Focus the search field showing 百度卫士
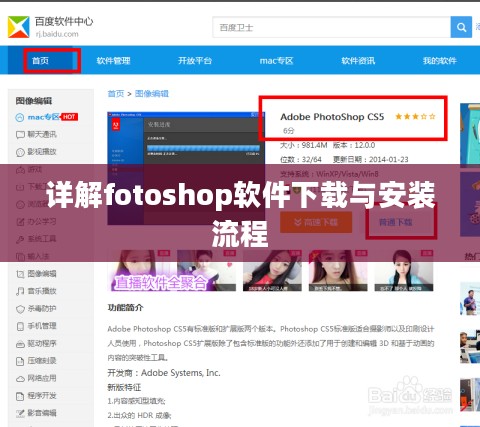Image resolution: width=480 pixels, height=427 pixels. 332,27
